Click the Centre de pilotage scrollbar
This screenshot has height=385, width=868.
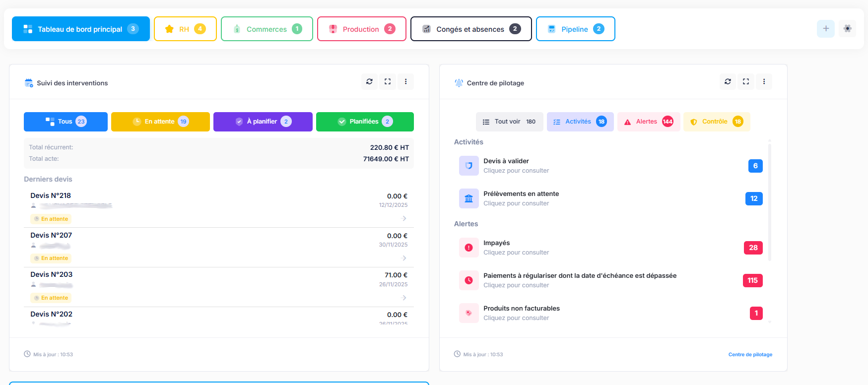(770, 202)
